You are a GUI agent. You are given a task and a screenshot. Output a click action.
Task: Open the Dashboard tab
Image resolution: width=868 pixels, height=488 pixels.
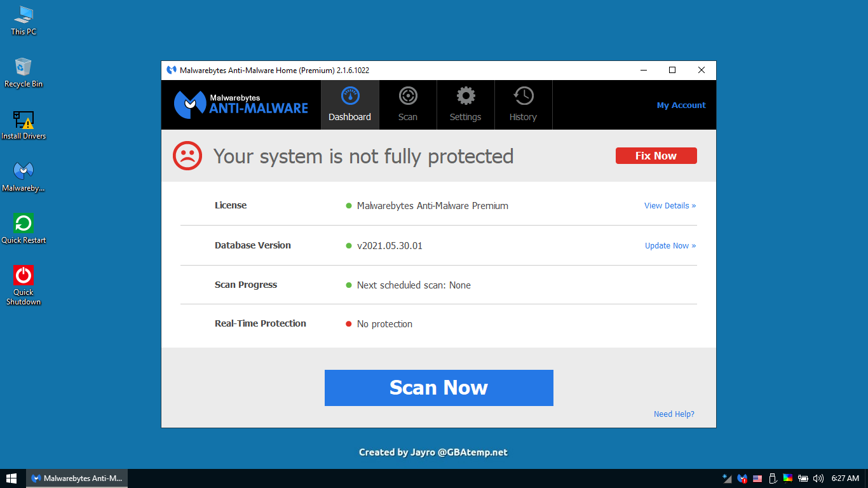tap(350, 105)
